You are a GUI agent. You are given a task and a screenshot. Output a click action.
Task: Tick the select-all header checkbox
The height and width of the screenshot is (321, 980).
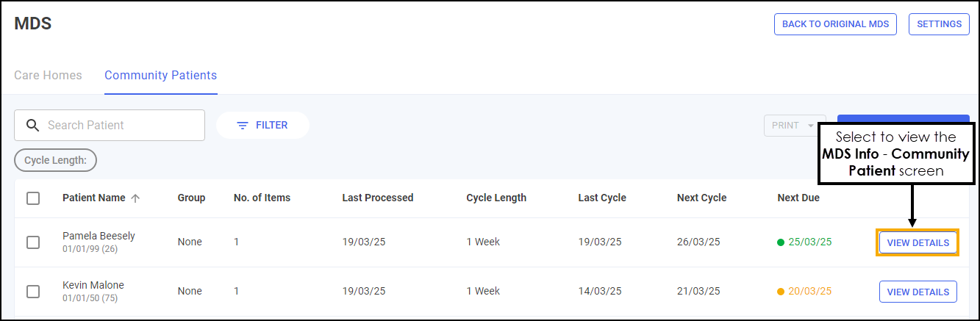click(x=33, y=198)
